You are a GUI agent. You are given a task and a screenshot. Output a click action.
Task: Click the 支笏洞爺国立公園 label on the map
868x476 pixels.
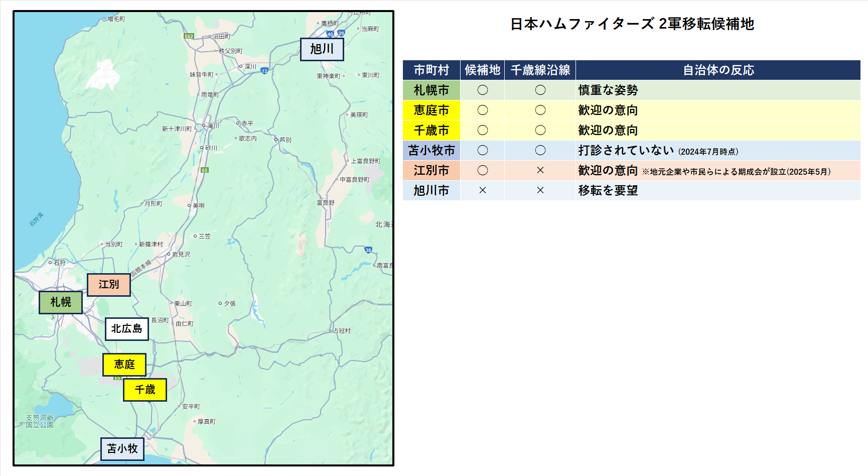pos(40,421)
